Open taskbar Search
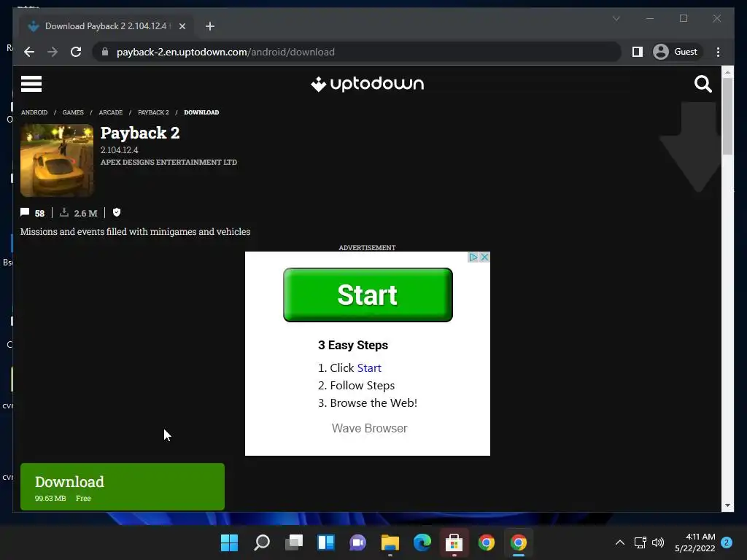The height and width of the screenshot is (560, 747). pyautogui.click(x=262, y=542)
